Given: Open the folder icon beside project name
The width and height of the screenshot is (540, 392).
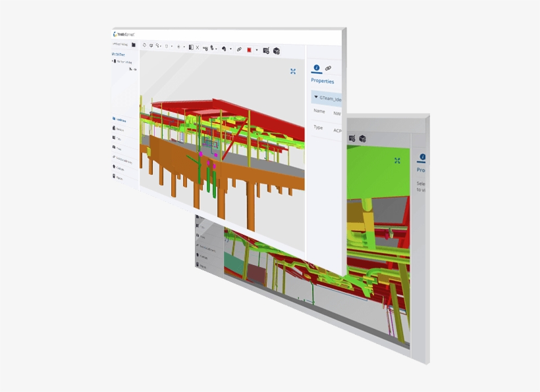Looking at the screenshot, I should click(x=134, y=45).
